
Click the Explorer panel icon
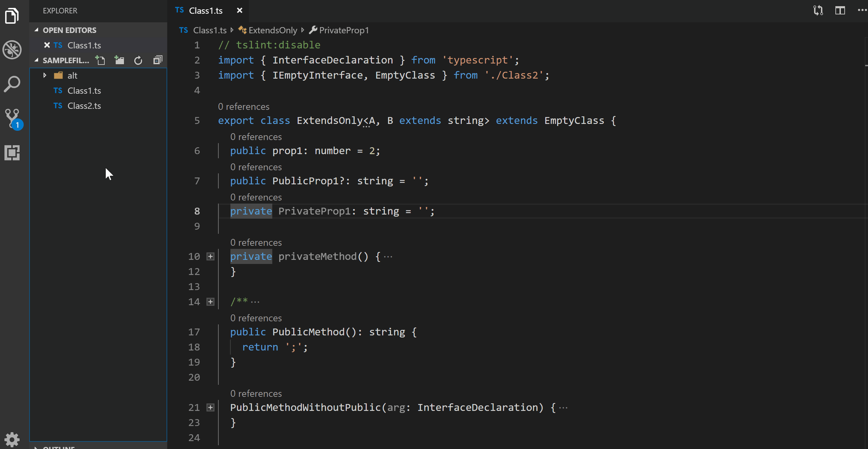12,15
